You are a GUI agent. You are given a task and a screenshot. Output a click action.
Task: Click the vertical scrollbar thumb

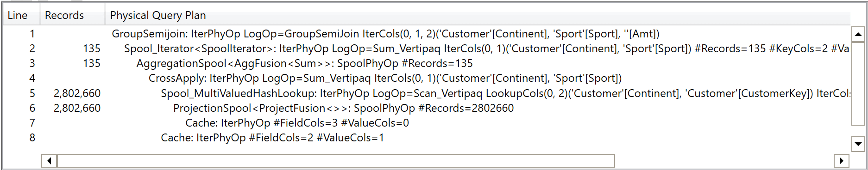coord(858,84)
